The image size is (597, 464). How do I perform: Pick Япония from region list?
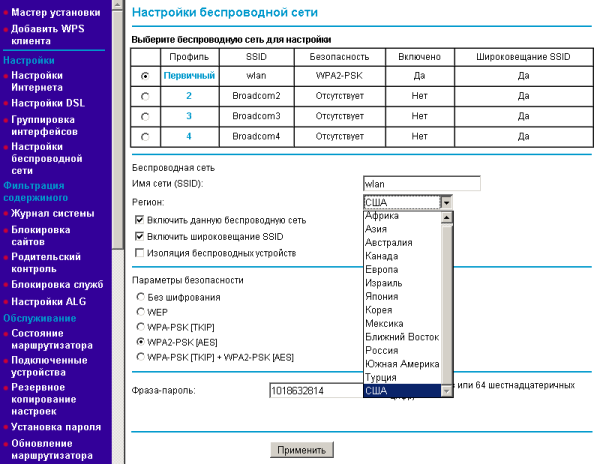402,297
